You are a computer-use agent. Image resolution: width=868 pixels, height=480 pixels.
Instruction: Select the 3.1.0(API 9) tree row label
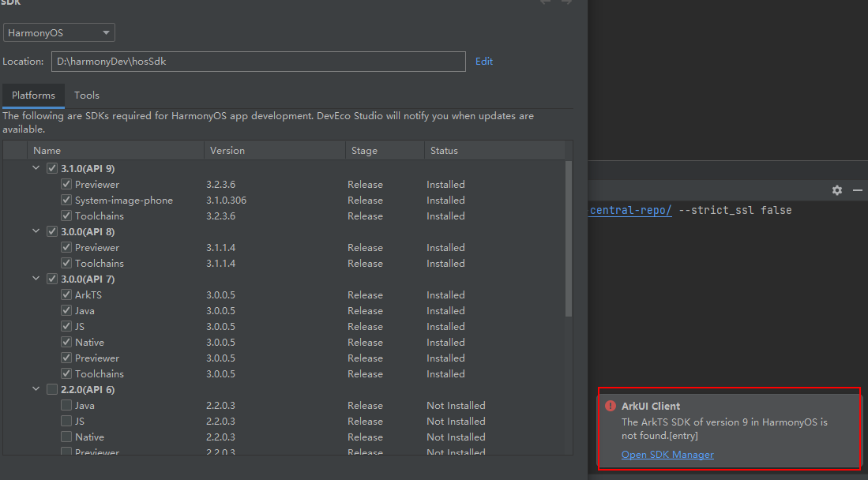coord(88,168)
